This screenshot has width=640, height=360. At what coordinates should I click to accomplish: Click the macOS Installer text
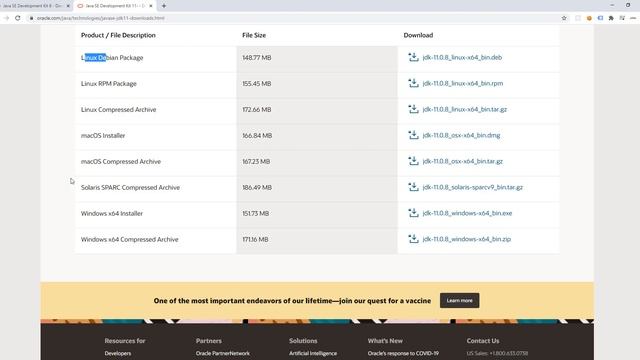(x=103, y=136)
